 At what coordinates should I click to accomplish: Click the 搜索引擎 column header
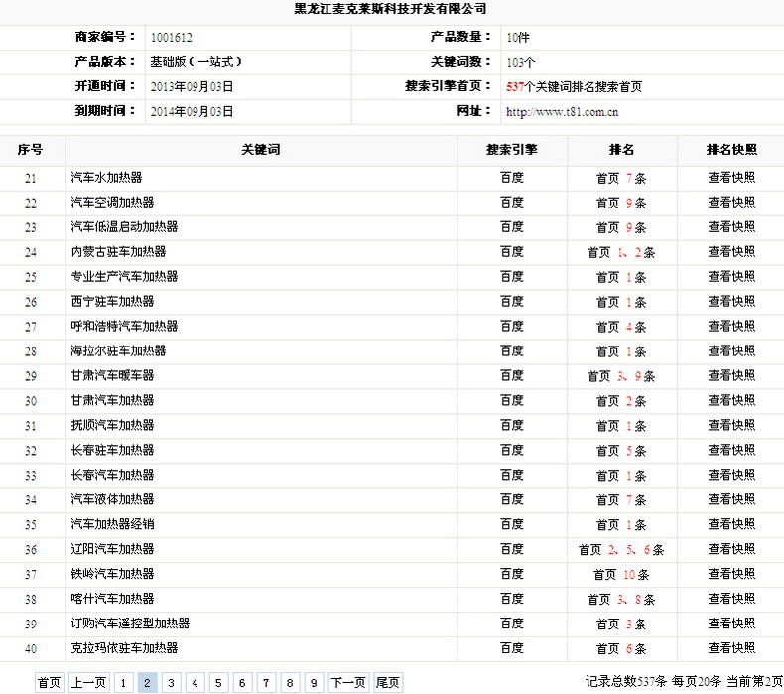[x=512, y=150]
